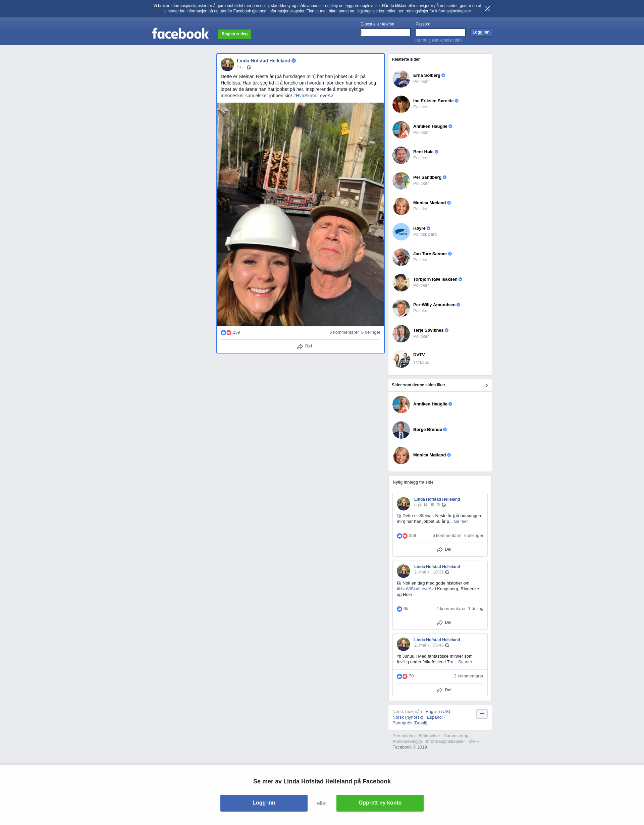
Task: Click the Høyre party logo icon
Action: pyautogui.click(x=401, y=231)
